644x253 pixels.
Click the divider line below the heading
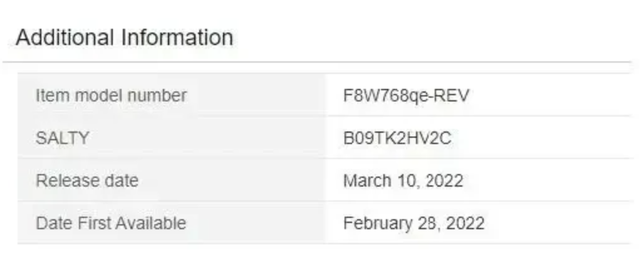[316, 62]
